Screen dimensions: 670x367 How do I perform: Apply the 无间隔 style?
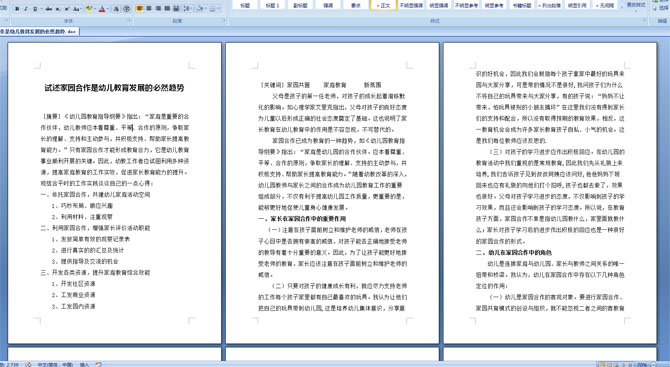coord(605,5)
